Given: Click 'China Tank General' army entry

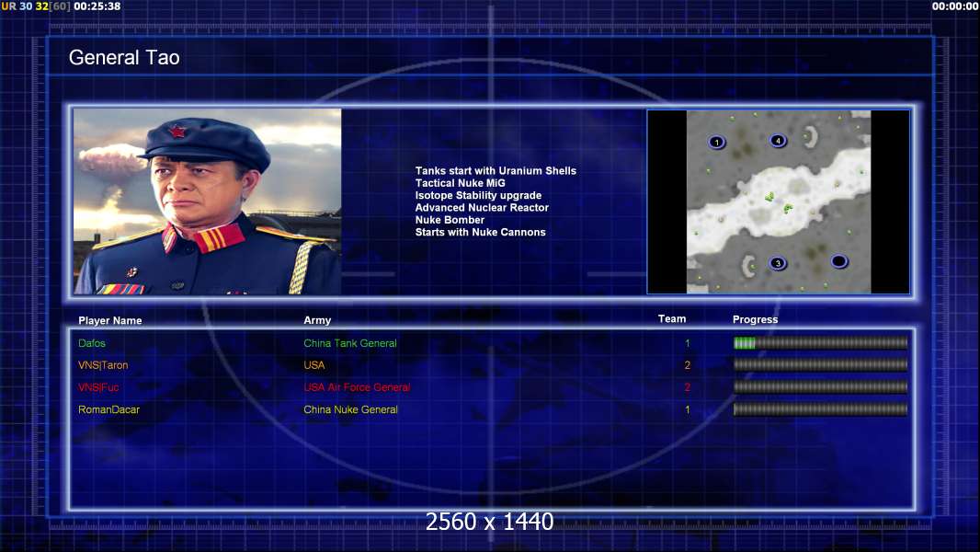Looking at the screenshot, I should coord(350,343).
